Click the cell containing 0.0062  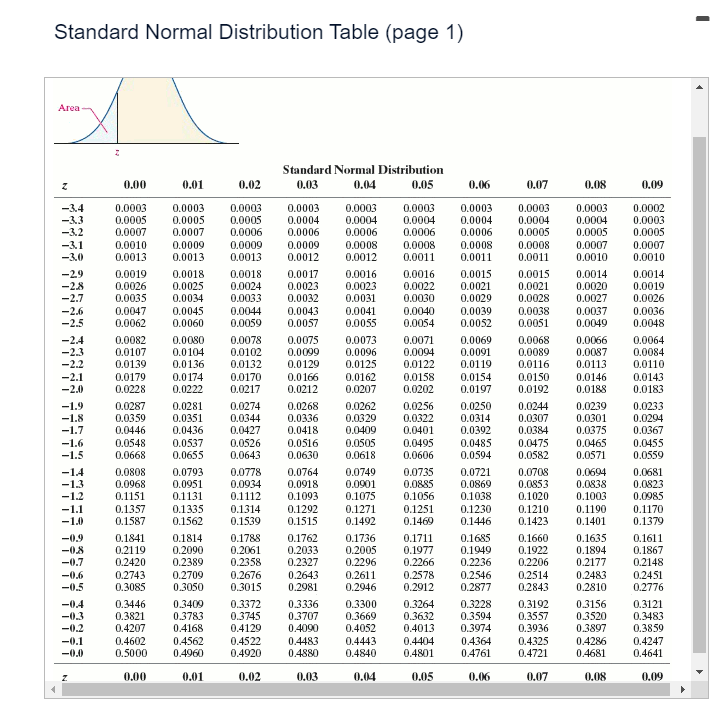pos(130,323)
